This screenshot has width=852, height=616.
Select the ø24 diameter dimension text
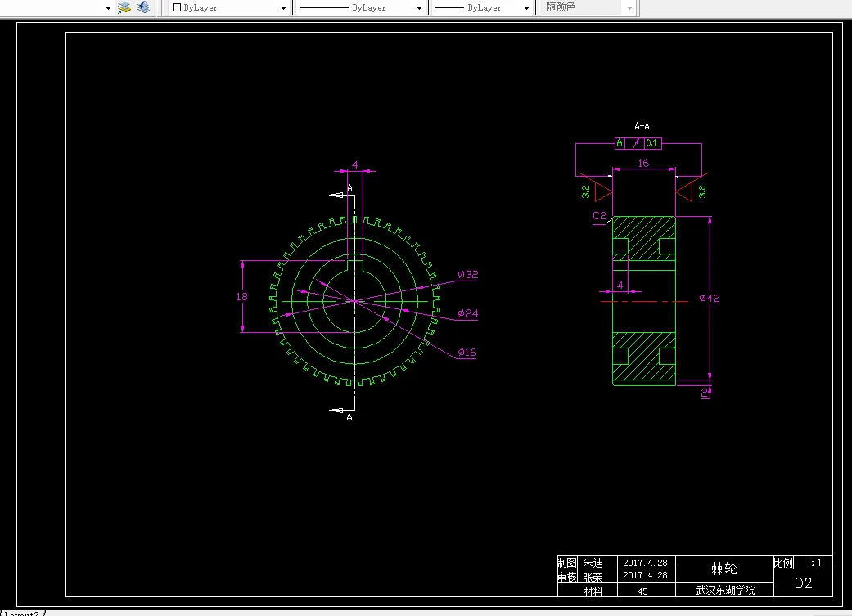(468, 313)
